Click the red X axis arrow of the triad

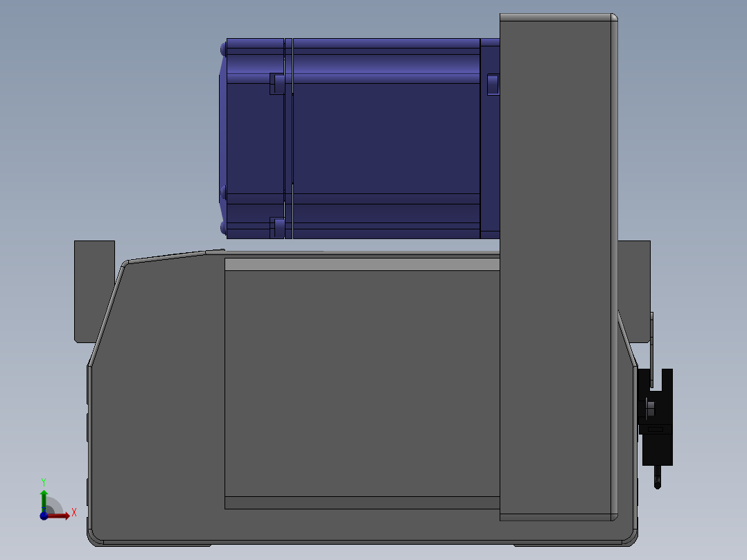click(58, 516)
